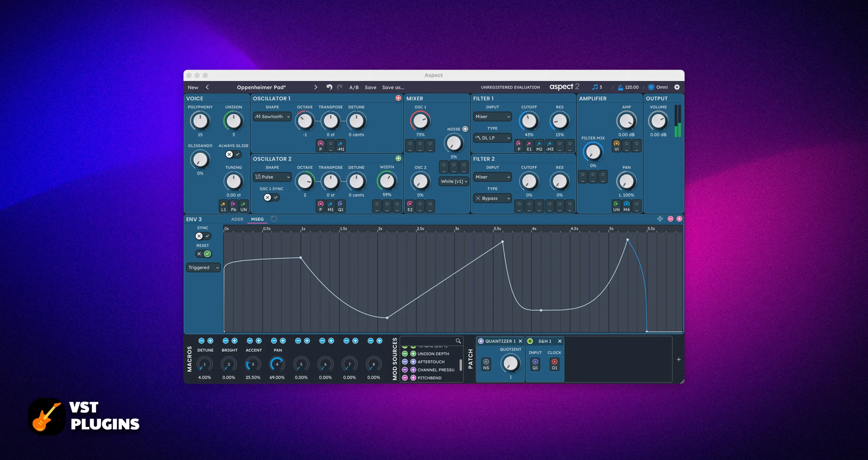This screenshot has width=868, height=460.
Task: Open Filter 2 type Bypass dropdown
Action: click(x=492, y=198)
